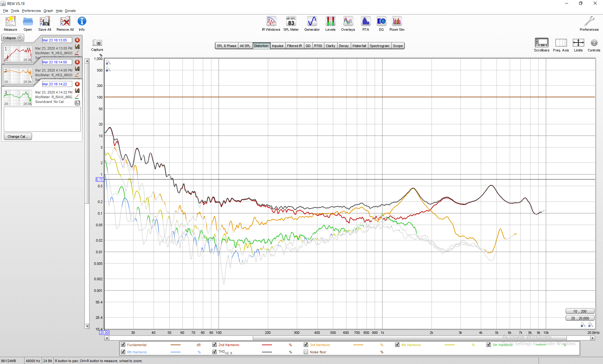Image resolution: width=603 pixels, height=364 pixels.
Task: Remove the Mar 23 16:13:05 measurement
Action: click(x=77, y=40)
